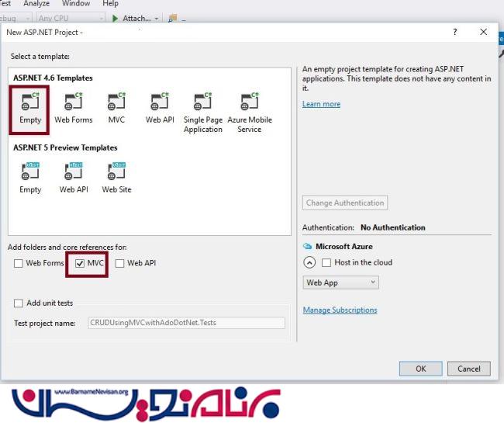Open the Manage Subscriptions link
Viewport: 504px width, 423px height.
pos(340,310)
